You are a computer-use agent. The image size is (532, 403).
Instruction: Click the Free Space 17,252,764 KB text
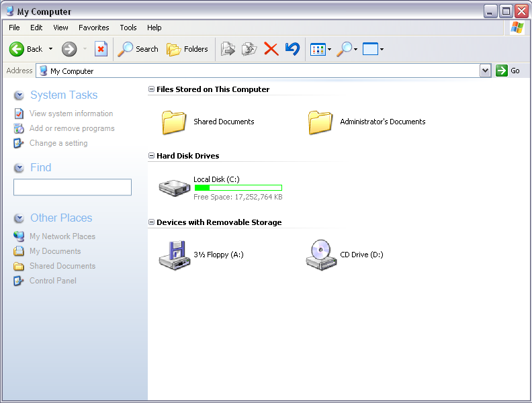pyautogui.click(x=238, y=197)
